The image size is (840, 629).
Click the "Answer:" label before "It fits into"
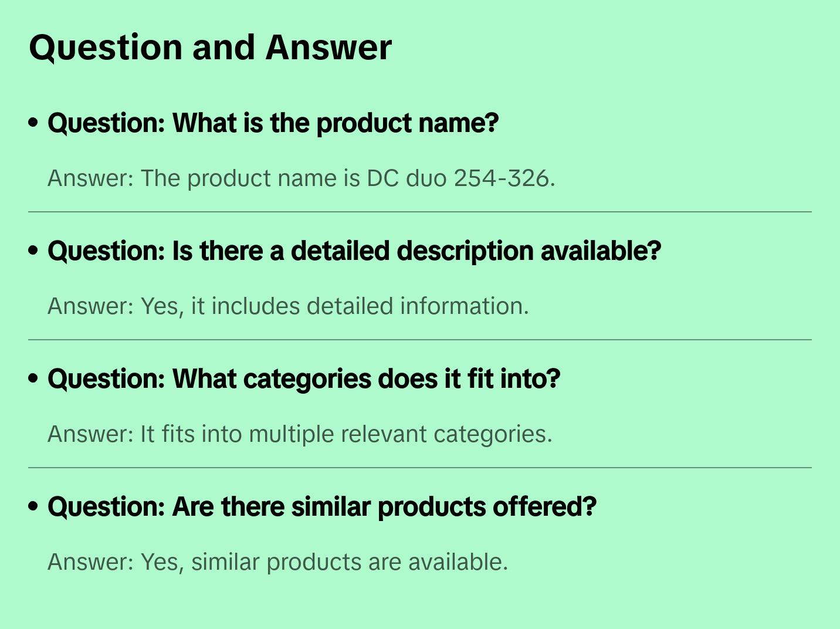[91, 434]
